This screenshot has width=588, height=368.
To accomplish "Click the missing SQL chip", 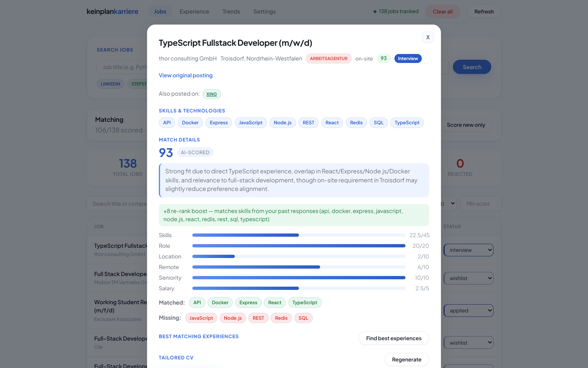I will click(x=303, y=318).
